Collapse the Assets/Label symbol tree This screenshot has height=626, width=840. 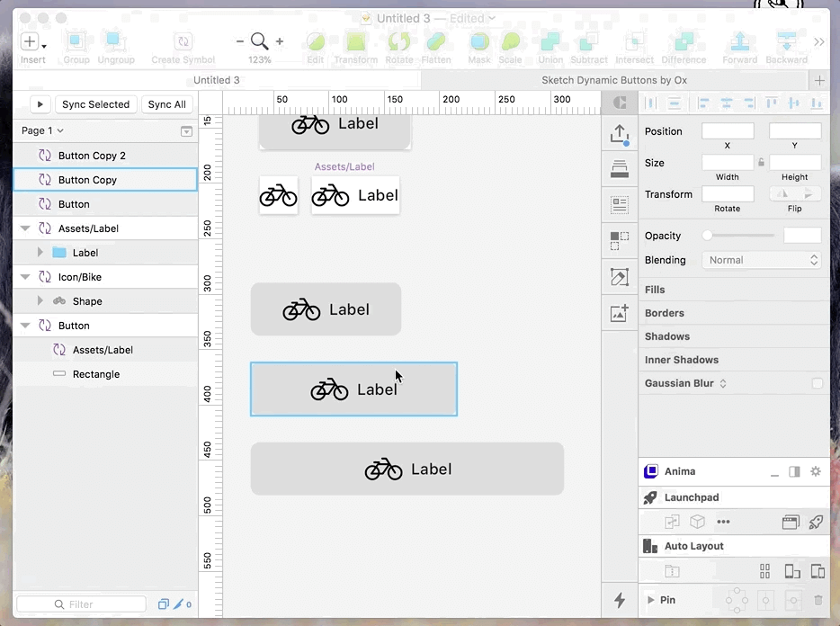[x=24, y=228]
